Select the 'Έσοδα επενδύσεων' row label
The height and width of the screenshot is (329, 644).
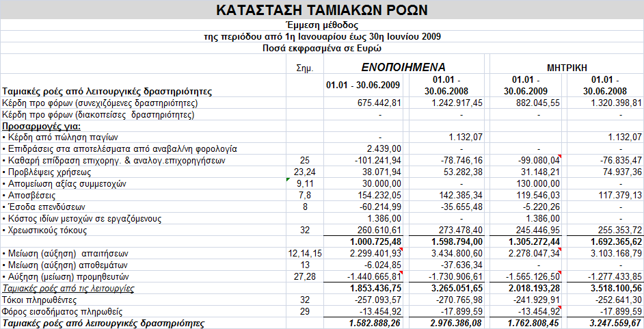tap(44, 207)
